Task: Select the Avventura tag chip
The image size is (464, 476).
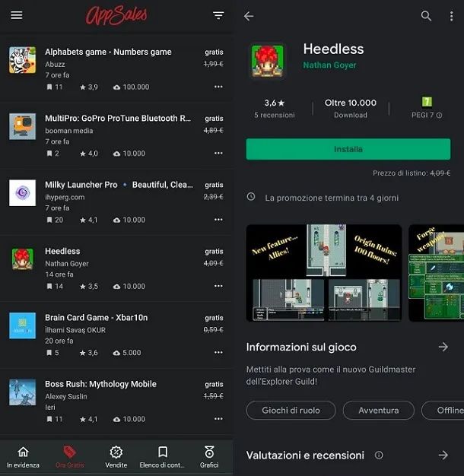Action: click(378, 411)
